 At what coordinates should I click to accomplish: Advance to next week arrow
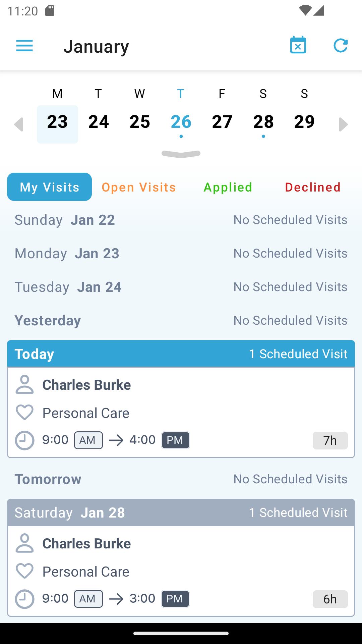click(343, 124)
